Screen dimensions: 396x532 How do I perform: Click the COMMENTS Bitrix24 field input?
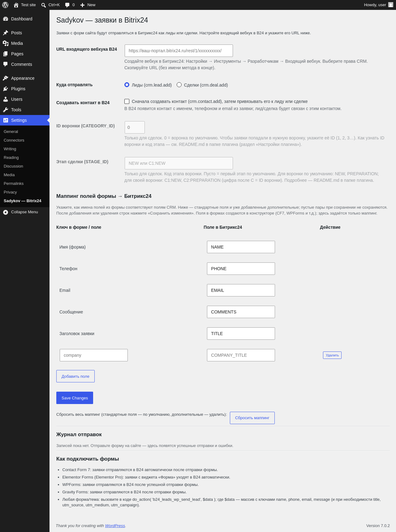[x=241, y=312]
